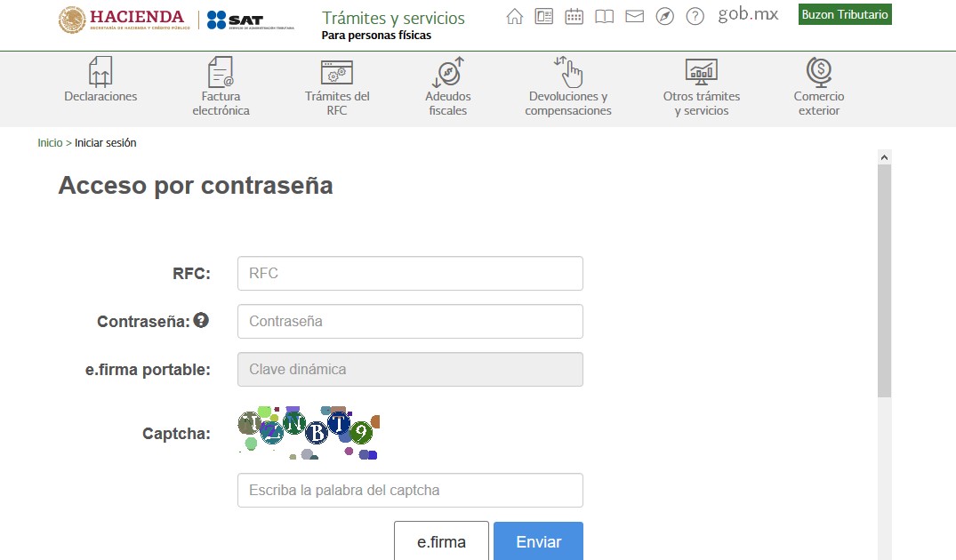Image resolution: width=956 pixels, height=560 pixels.
Task: Open the open-book icon in header
Action: 604,17
